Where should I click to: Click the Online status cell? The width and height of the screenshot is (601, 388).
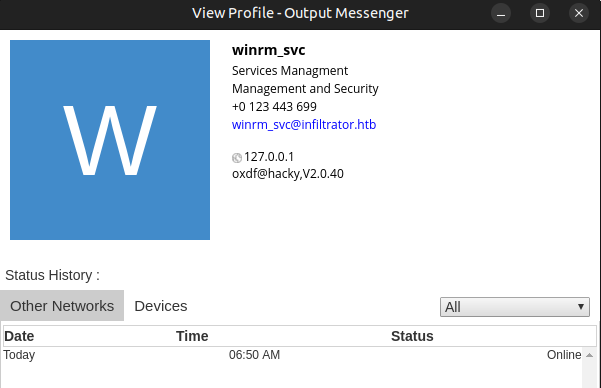click(x=564, y=355)
